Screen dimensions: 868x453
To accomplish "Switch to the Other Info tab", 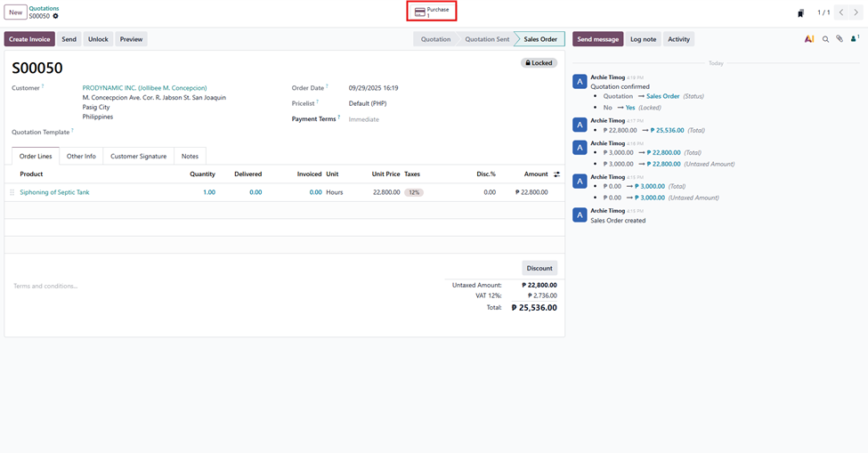I will click(81, 157).
